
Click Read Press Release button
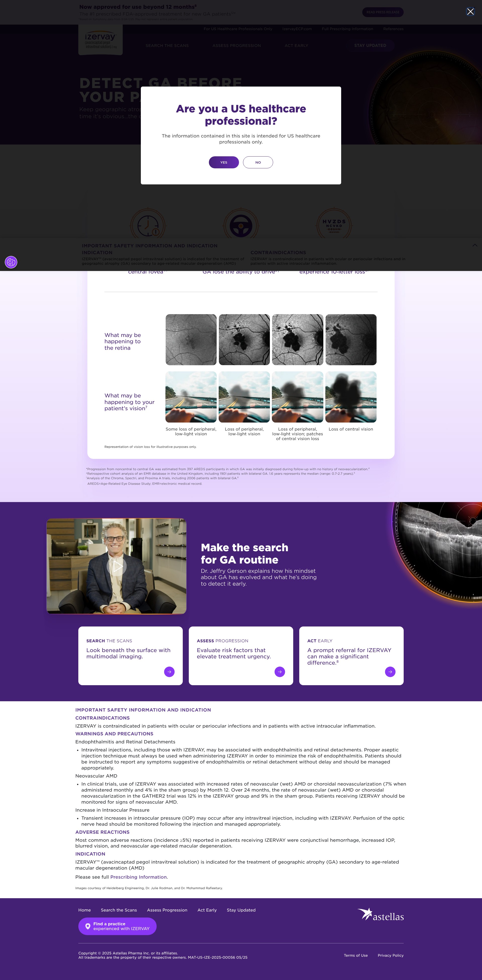point(383,12)
